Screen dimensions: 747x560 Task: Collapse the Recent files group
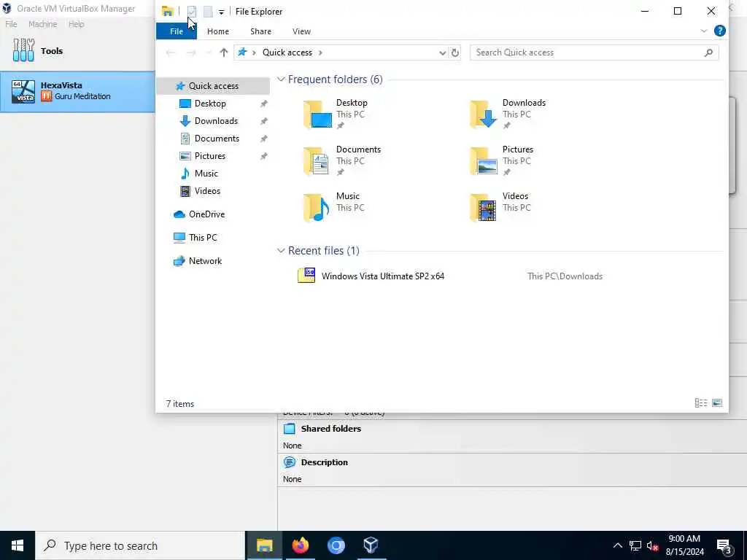tap(281, 251)
